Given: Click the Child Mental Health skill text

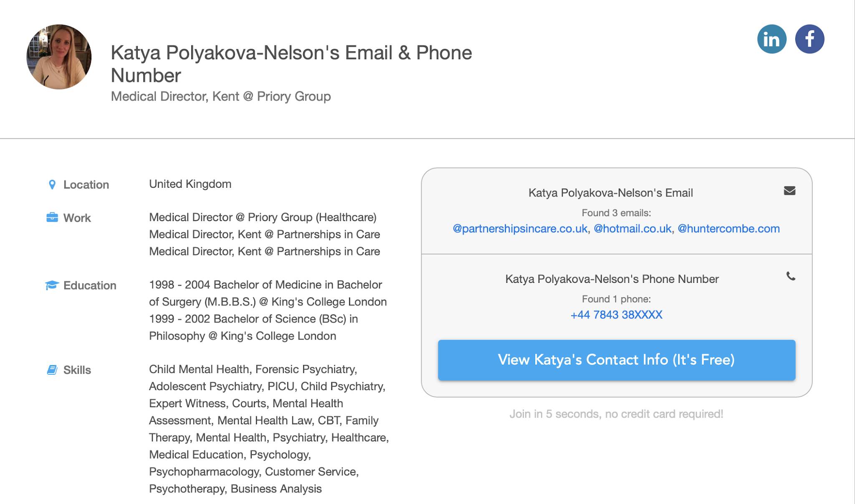Looking at the screenshot, I should click(200, 369).
